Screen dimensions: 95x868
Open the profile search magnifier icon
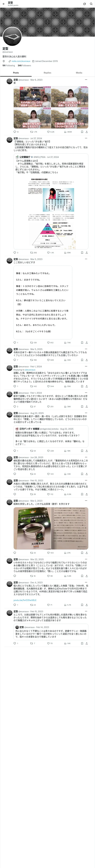click(91, 4)
